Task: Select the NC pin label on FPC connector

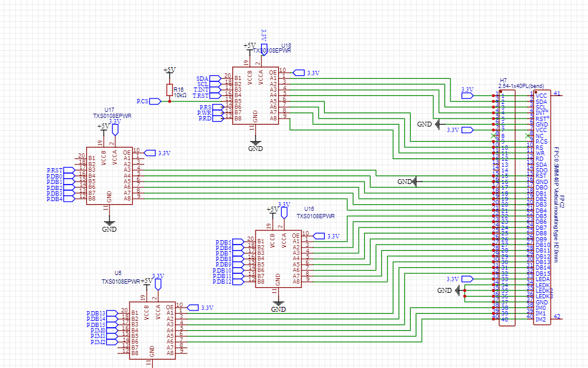Action: 539,136
